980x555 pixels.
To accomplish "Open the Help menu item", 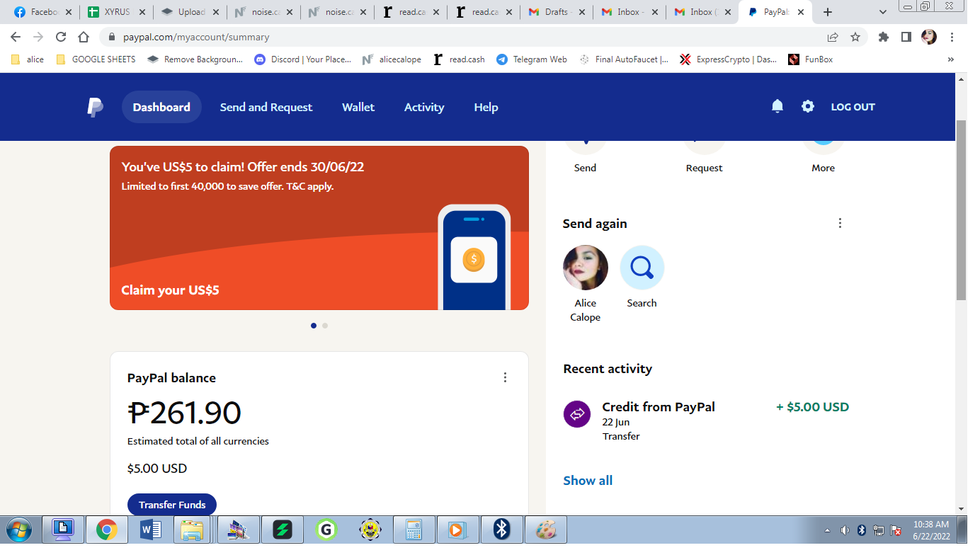I will coord(486,107).
